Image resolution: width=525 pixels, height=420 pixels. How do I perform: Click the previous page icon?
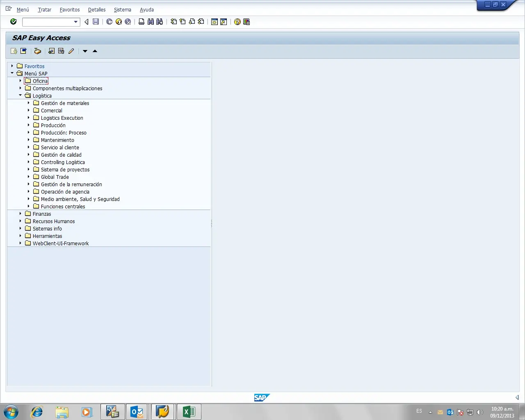tap(183, 22)
